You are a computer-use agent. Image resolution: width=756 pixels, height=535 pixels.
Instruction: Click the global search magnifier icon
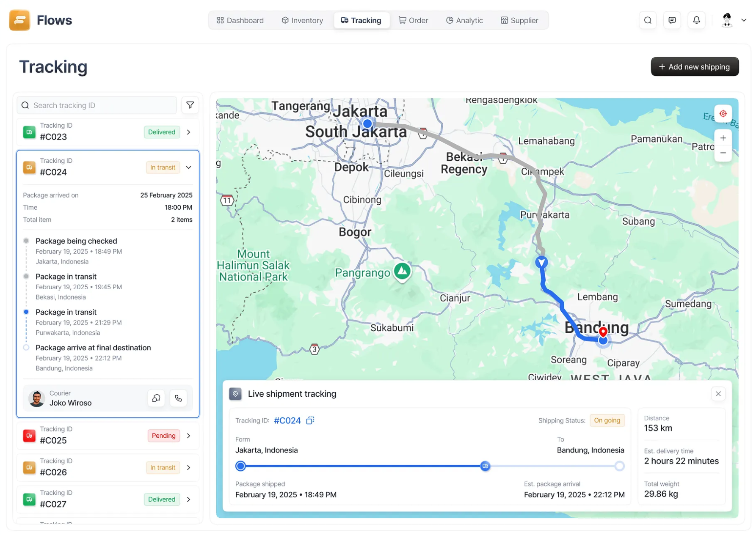pos(647,20)
